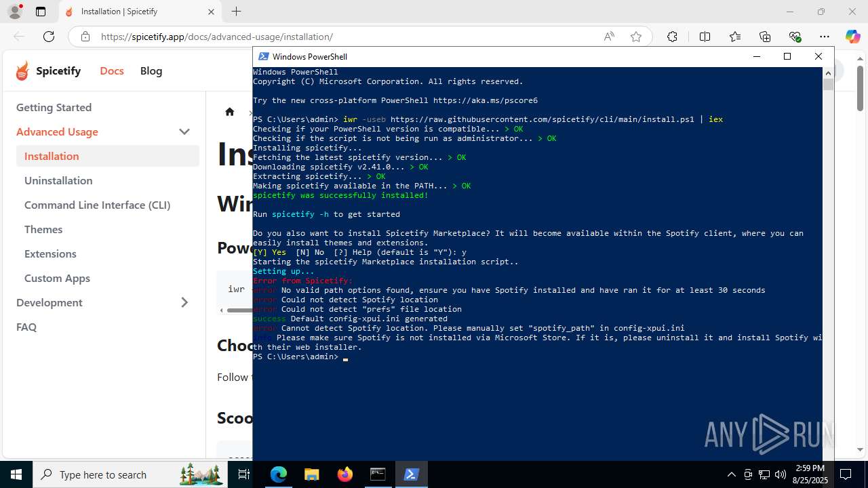Click the PowerShell window title icon

264,56
